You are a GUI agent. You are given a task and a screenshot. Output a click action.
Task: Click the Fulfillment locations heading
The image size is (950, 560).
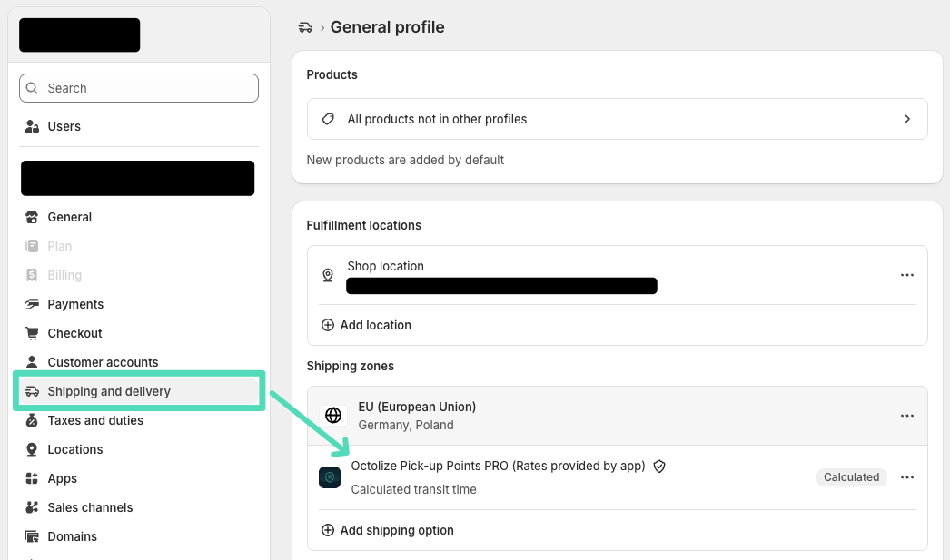[363, 225]
